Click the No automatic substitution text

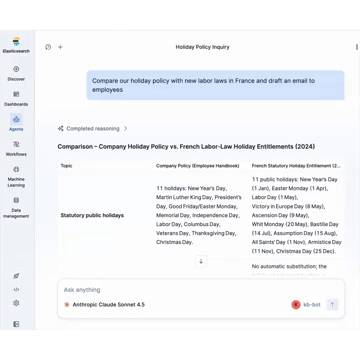coord(289,266)
